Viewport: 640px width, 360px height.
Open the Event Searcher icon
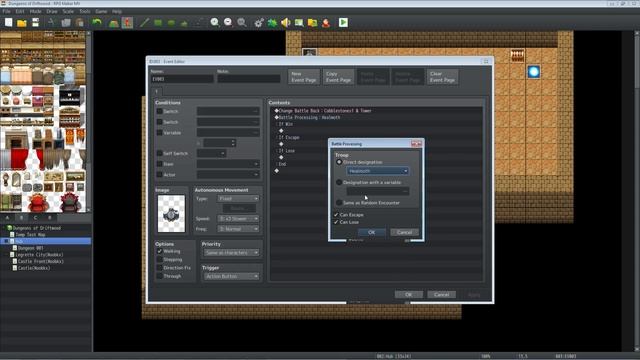[299, 22]
